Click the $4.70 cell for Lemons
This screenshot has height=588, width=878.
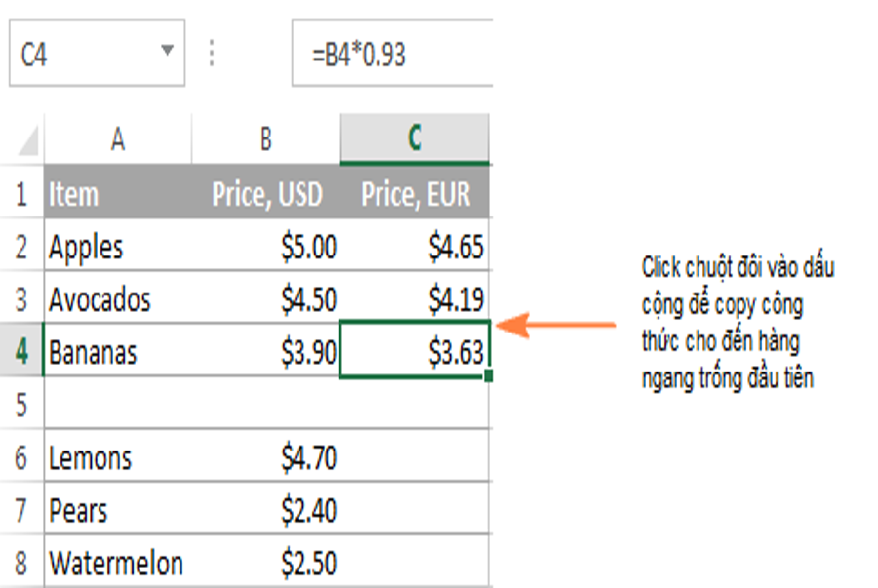tap(265, 457)
